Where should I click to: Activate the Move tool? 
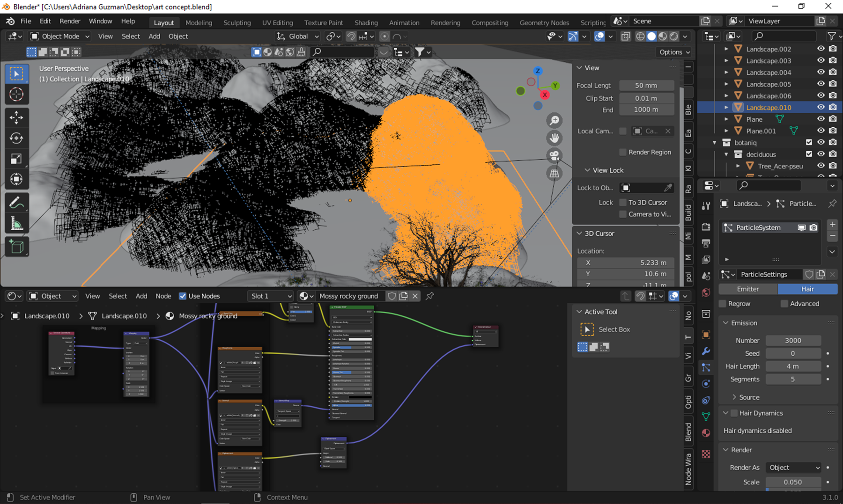tap(16, 117)
